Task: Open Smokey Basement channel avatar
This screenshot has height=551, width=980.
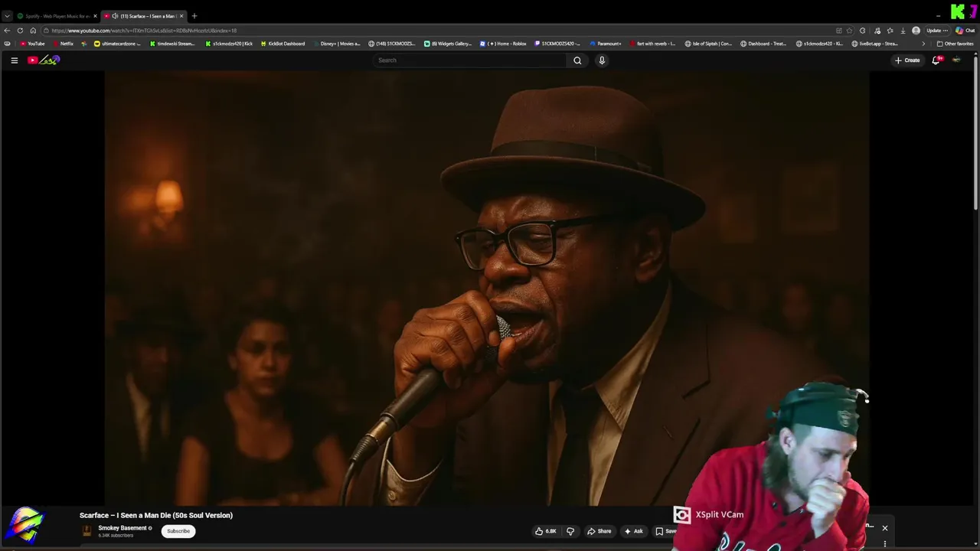Action: (87, 530)
